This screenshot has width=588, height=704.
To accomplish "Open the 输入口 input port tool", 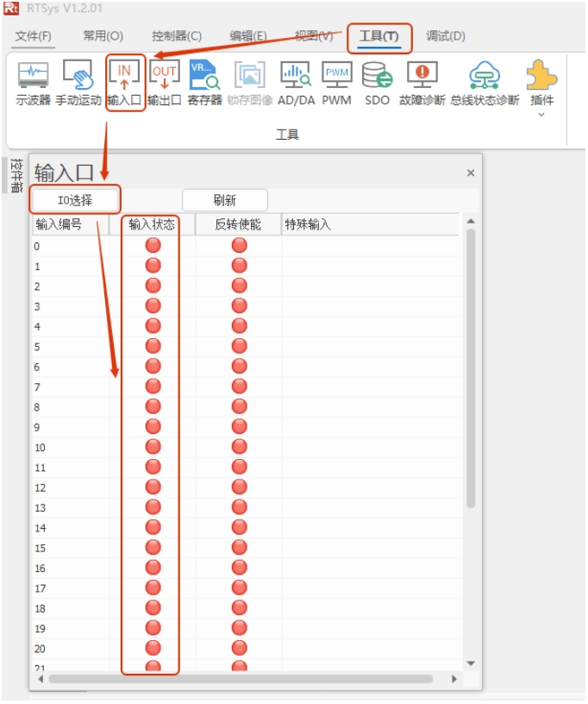I will coord(124,84).
